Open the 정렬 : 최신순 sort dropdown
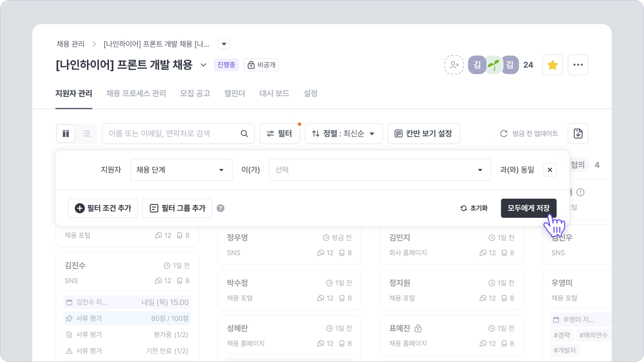The height and width of the screenshot is (362, 644). (x=344, y=134)
